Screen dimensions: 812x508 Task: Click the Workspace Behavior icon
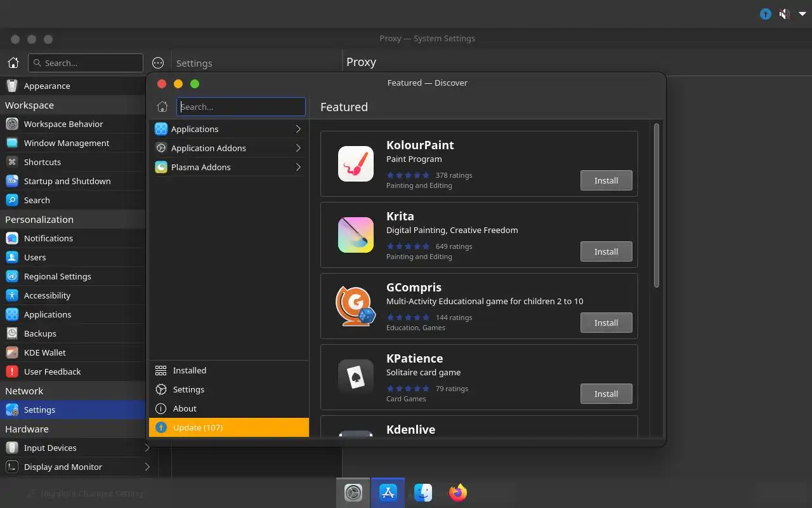pos(12,124)
